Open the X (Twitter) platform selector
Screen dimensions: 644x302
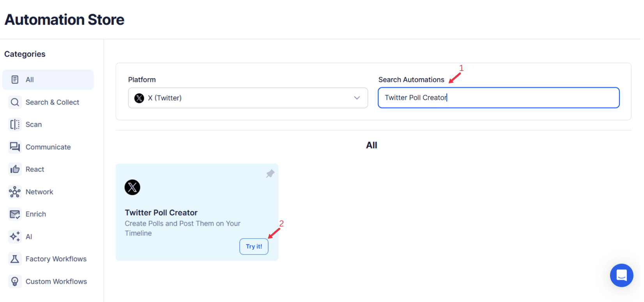click(x=248, y=98)
